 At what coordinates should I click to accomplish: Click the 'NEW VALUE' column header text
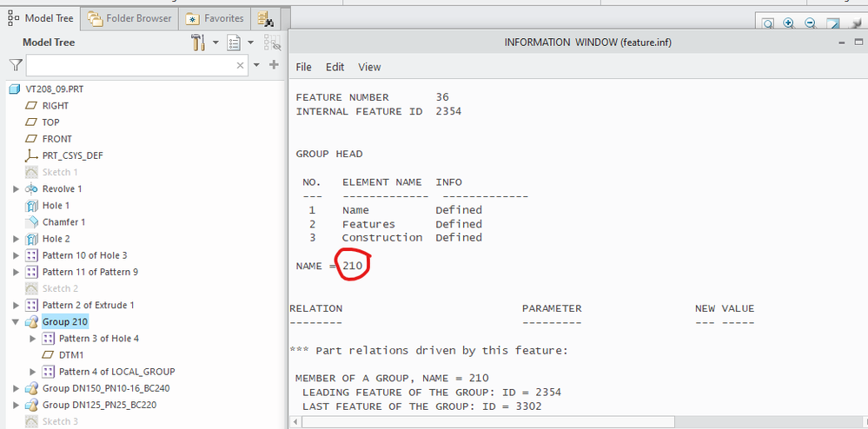pyautogui.click(x=725, y=308)
